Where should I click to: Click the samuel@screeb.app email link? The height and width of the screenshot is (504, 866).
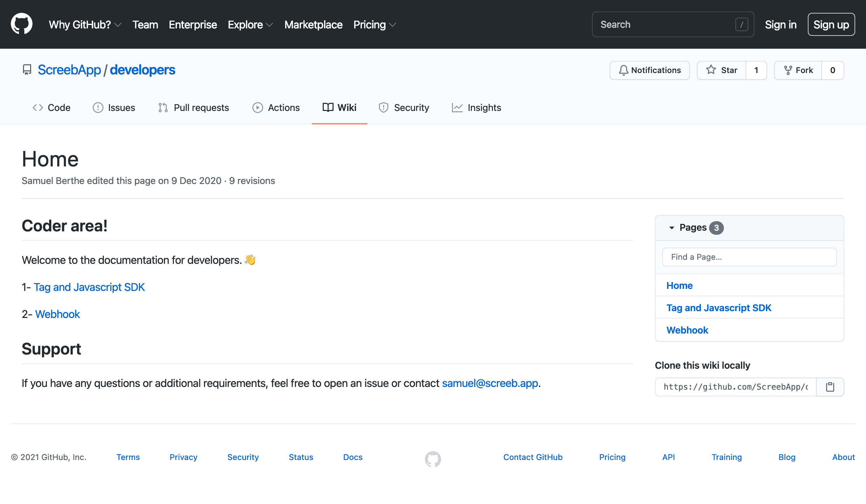click(x=490, y=383)
